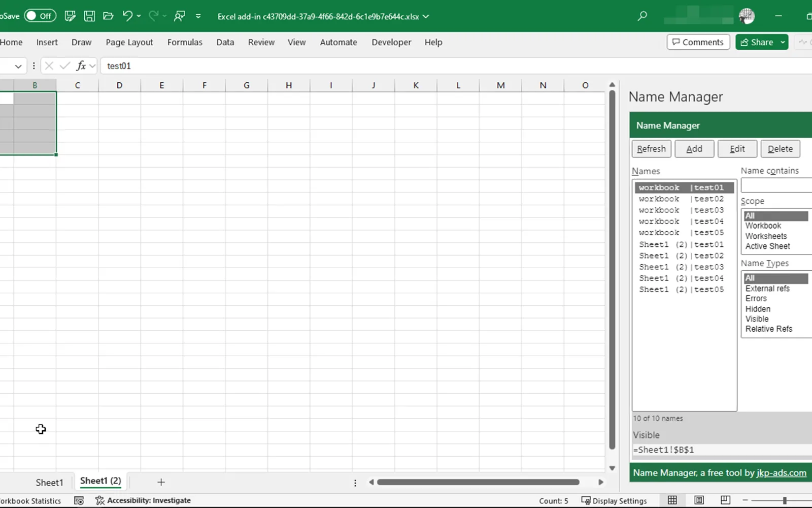Image resolution: width=812 pixels, height=508 pixels.
Task: Click inside the formula bar showing test01
Action: [457, 66]
